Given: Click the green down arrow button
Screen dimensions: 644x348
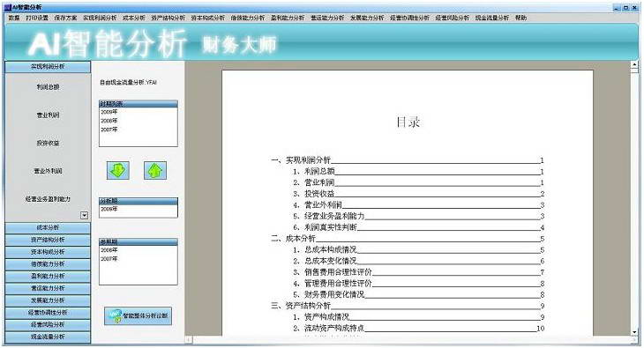Looking at the screenshot, I should [118, 170].
